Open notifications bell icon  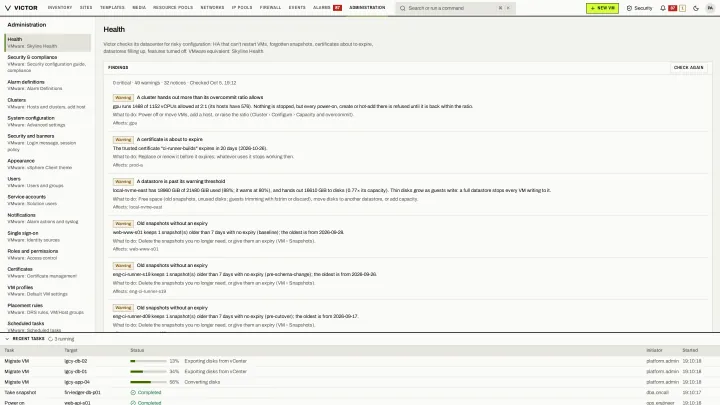pos(663,8)
